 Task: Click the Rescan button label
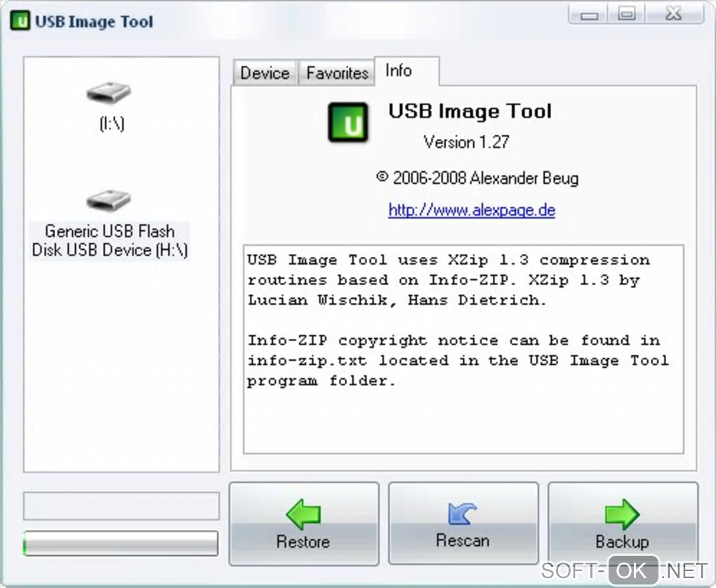coord(463,540)
